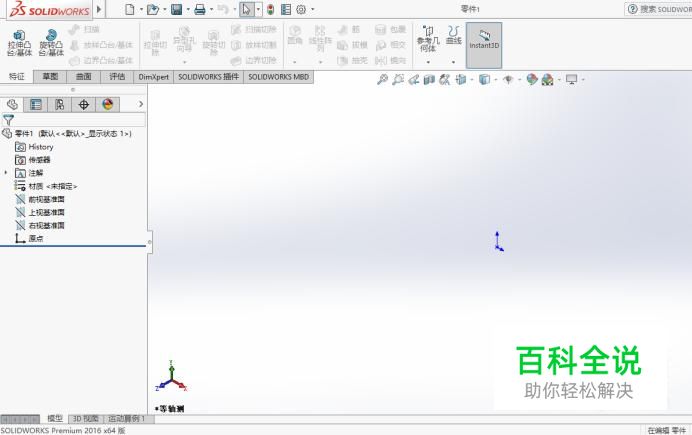Click the filter funnel icon in feature tree
Viewport: 692px width, 435px height.
click(x=8, y=120)
